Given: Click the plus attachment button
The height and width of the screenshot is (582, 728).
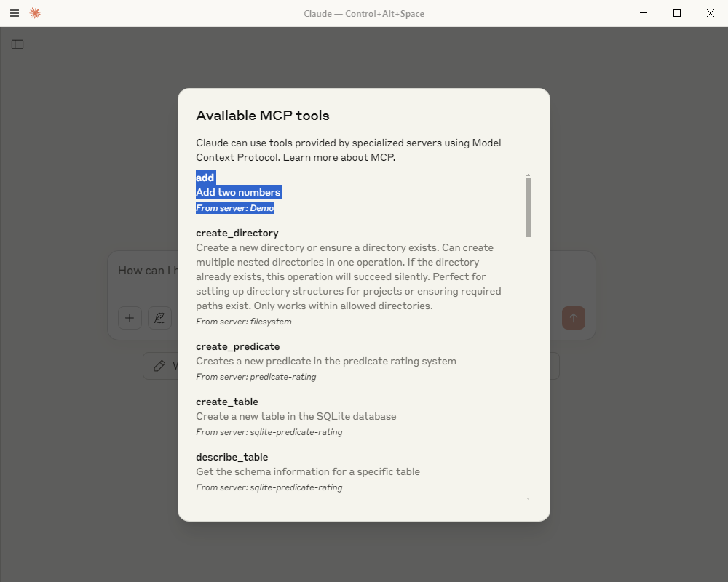Looking at the screenshot, I should click(130, 318).
